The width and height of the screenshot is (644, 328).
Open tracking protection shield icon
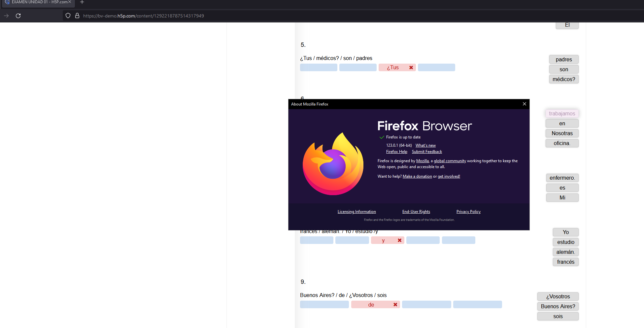[x=68, y=16]
